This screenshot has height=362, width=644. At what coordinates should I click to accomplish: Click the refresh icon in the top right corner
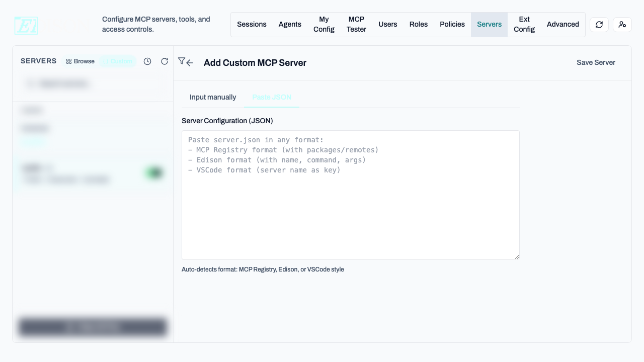599,24
